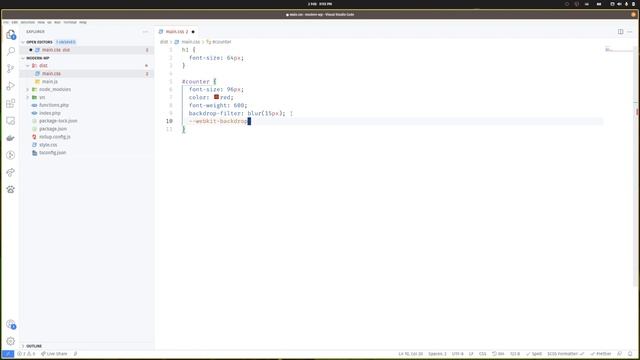Open style.css file
The height and width of the screenshot is (360, 640).
(x=87, y=144)
